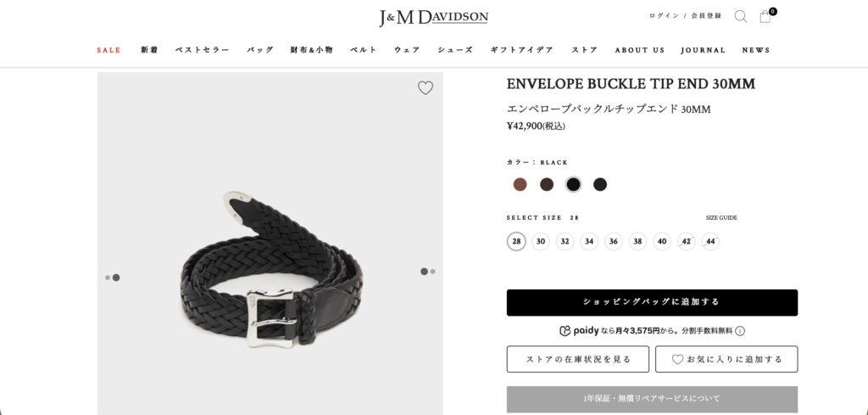Open the バッグ menu

(260, 50)
